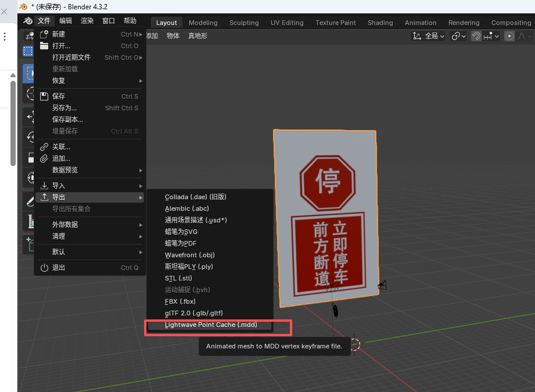The width and height of the screenshot is (535, 392).
Task: Open the Import (导入) submenu
Action: tap(59, 186)
